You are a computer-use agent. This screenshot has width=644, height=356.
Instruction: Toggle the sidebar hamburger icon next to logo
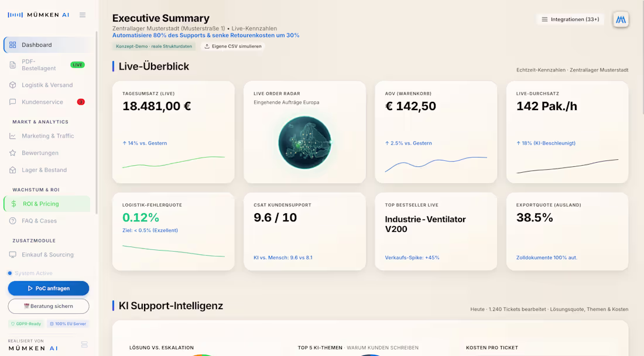[x=83, y=15]
